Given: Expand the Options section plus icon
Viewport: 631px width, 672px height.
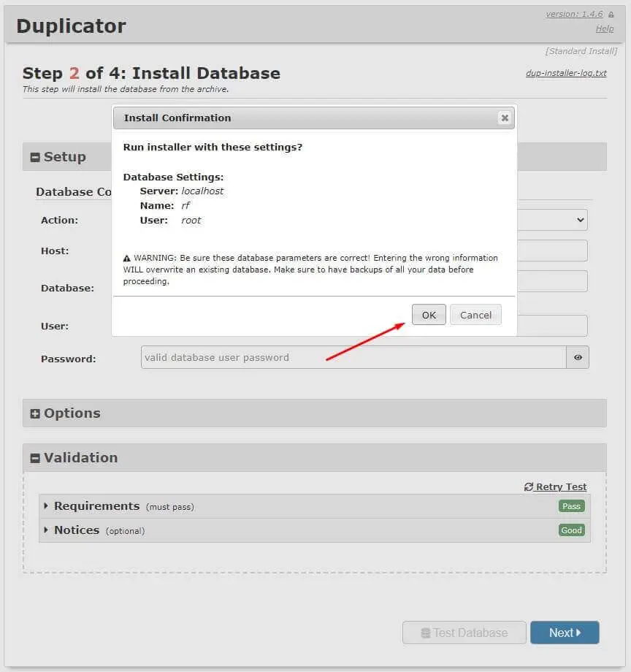Looking at the screenshot, I should tap(35, 413).
